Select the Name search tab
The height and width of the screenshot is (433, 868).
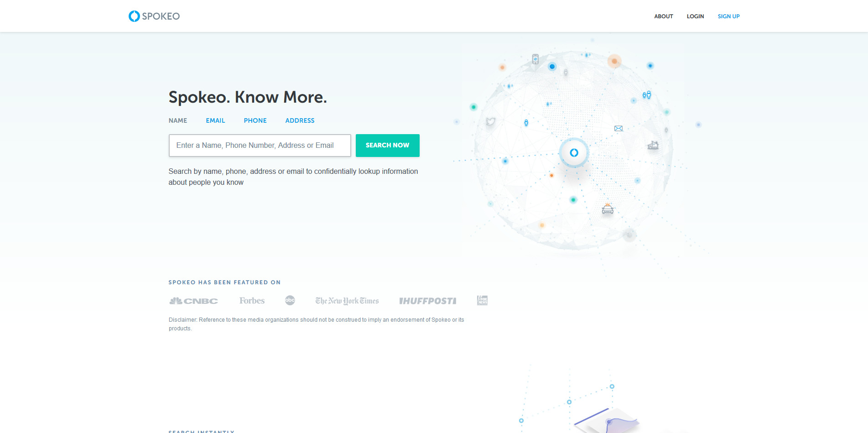click(178, 120)
